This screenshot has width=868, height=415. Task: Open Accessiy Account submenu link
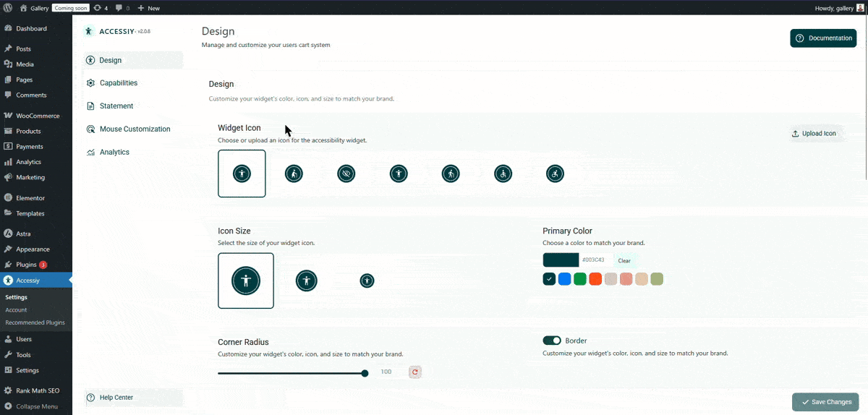tap(16, 309)
